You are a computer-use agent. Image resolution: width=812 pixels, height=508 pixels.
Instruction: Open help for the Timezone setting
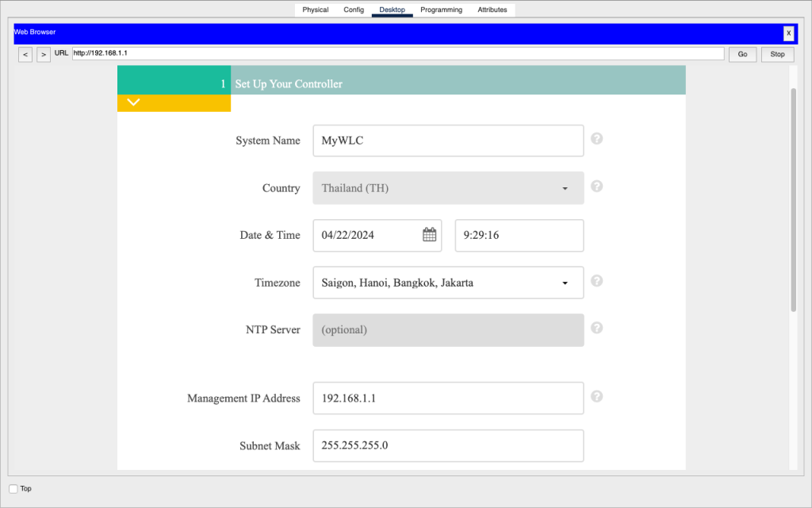click(x=596, y=281)
